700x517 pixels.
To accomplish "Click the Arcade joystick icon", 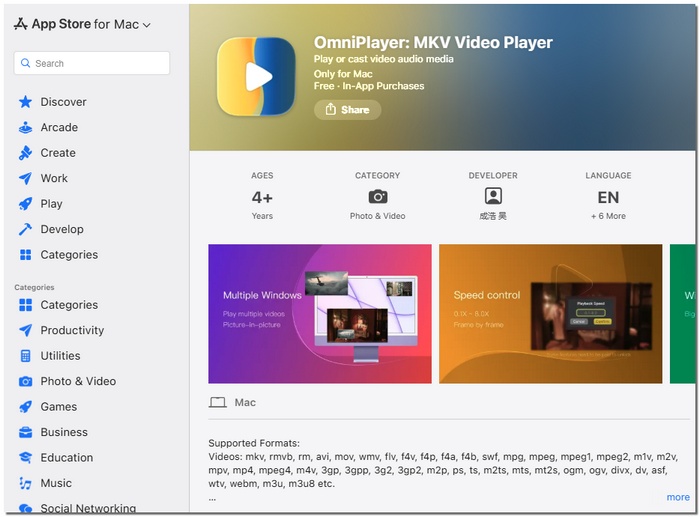I will [25, 127].
